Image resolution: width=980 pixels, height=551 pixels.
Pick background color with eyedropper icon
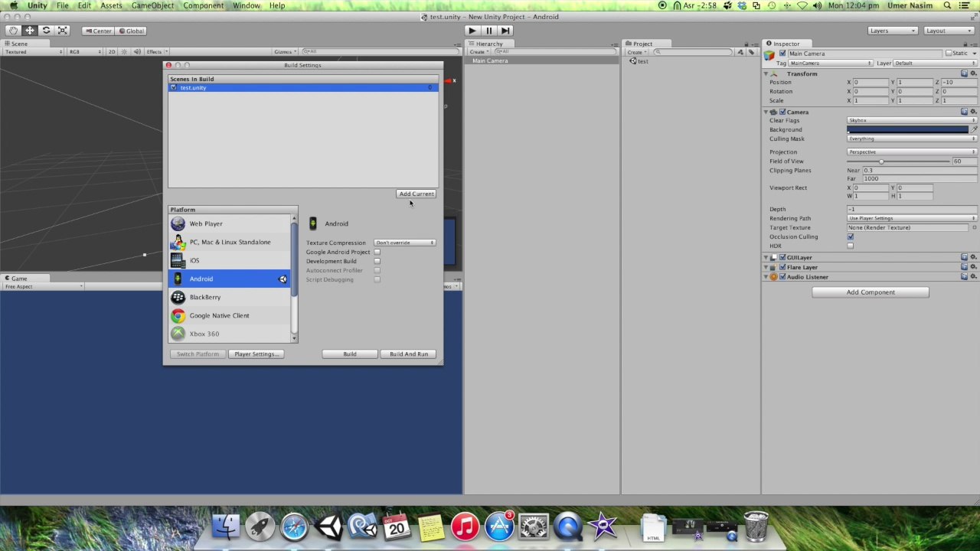974,129
